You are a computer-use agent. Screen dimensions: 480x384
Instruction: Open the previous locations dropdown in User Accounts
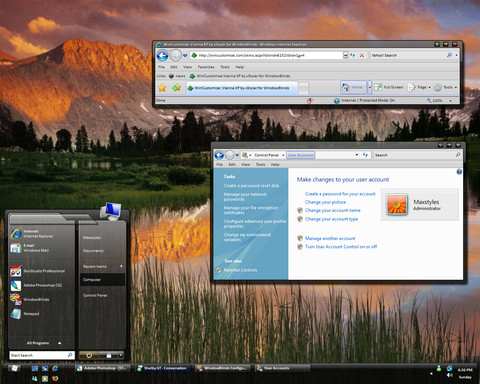coord(357,155)
